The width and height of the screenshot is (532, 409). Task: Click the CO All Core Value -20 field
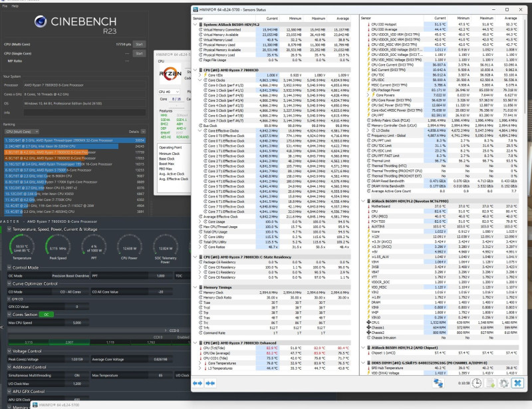tap(160, 292)
